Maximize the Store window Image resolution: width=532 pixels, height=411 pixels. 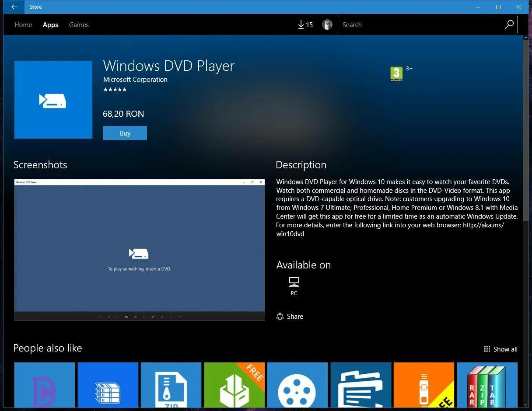click(x=498, y=7)
